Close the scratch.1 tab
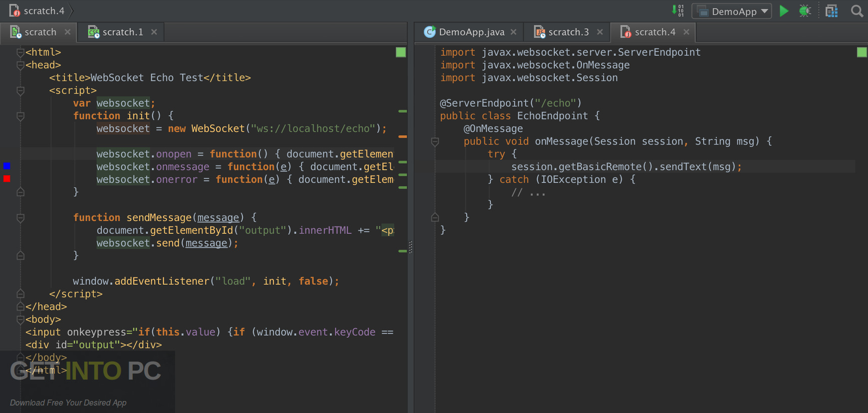This screenshot has height=413, width=868. [x=154, y=32]
